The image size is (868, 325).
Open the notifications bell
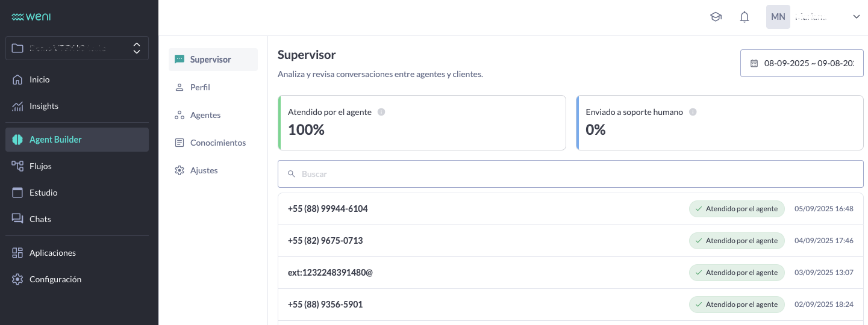[745, 17]
